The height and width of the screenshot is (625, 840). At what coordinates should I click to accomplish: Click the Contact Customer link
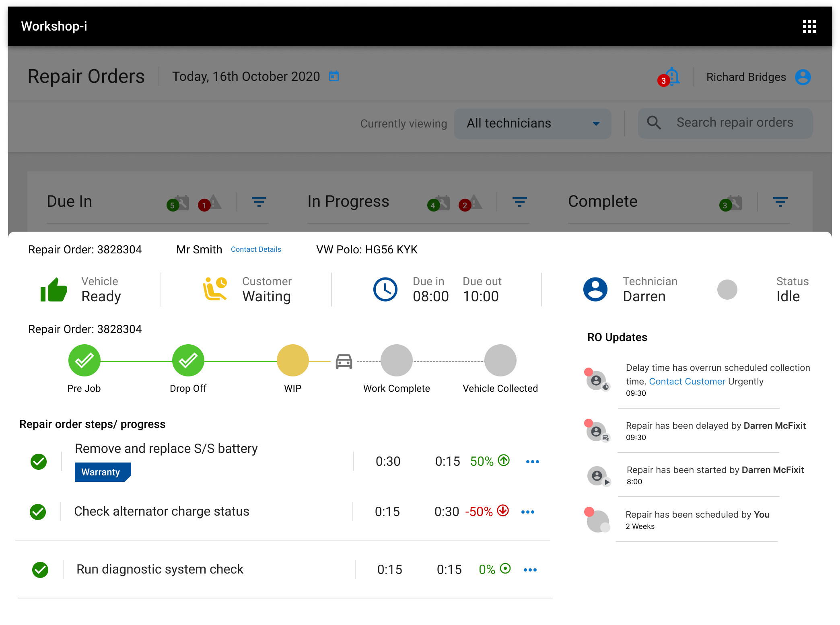tap(687, 381)
